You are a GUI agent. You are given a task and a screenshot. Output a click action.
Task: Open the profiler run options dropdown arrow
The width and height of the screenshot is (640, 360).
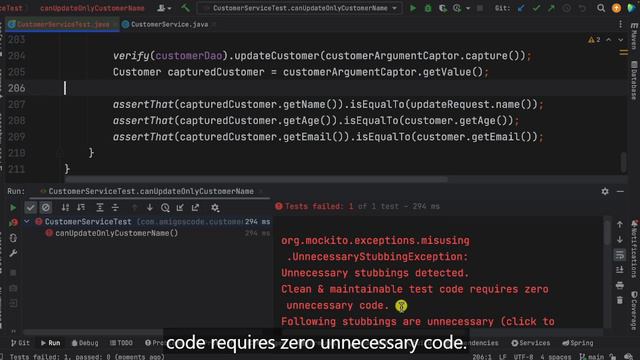pyautogui.click(x=468, y=8)
